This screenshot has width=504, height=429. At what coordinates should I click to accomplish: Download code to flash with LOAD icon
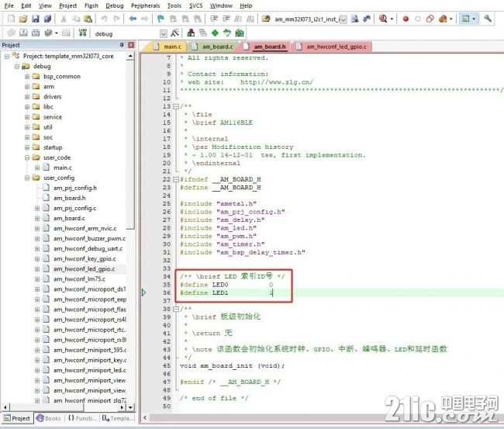coord(83,33)
